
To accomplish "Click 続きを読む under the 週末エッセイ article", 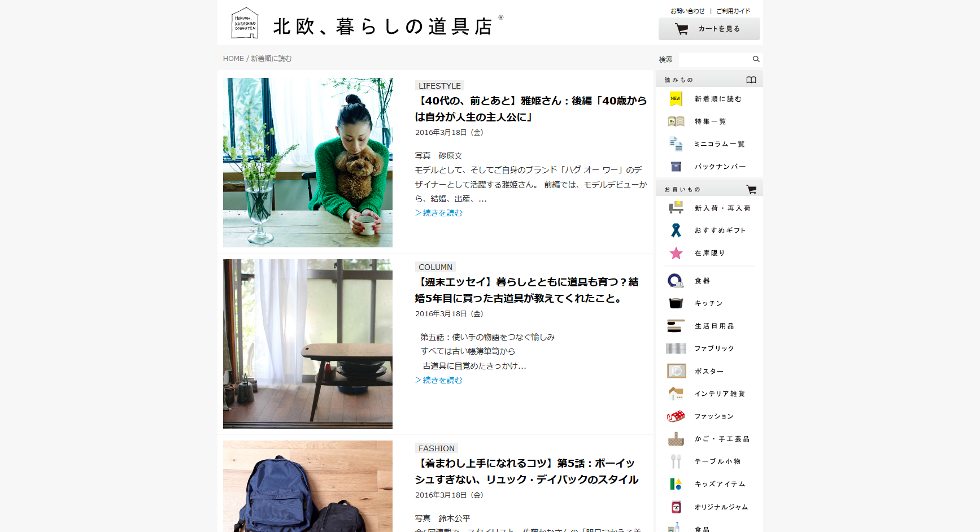I will (x=439, y=380).
